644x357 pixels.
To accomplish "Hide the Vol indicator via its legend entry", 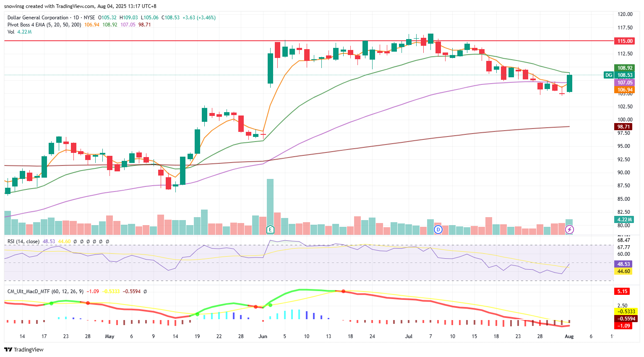I will click(10, 31).
